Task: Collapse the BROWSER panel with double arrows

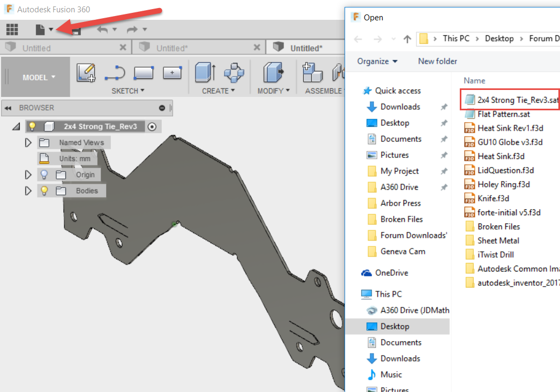Action: [x=8, y=108]
